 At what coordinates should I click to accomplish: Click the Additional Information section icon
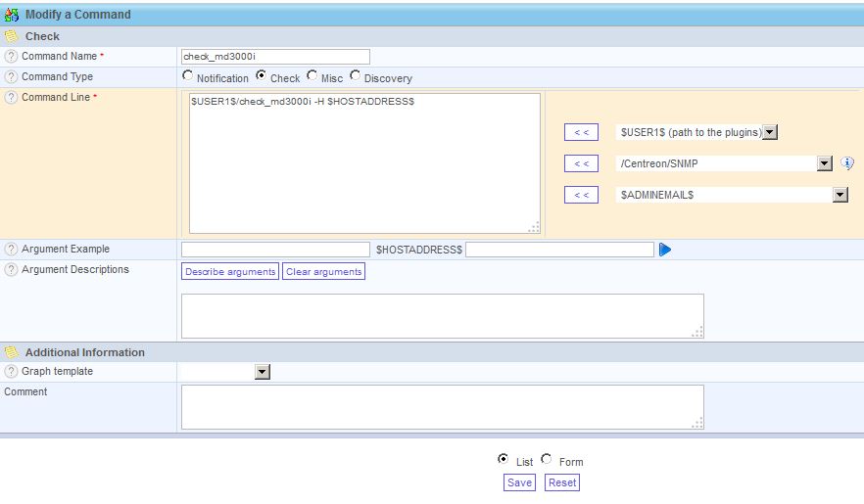coord(11,352)
